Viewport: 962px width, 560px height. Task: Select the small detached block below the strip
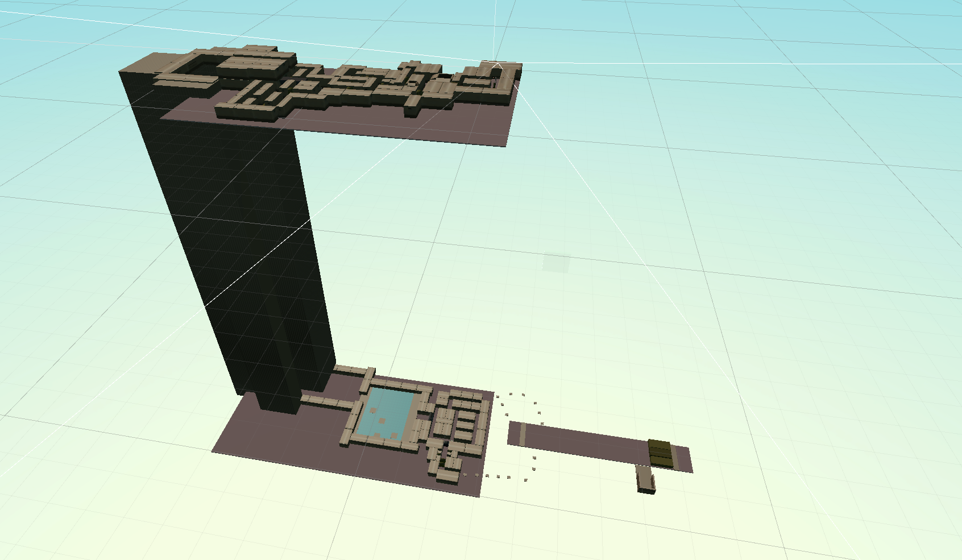(645, 479)
